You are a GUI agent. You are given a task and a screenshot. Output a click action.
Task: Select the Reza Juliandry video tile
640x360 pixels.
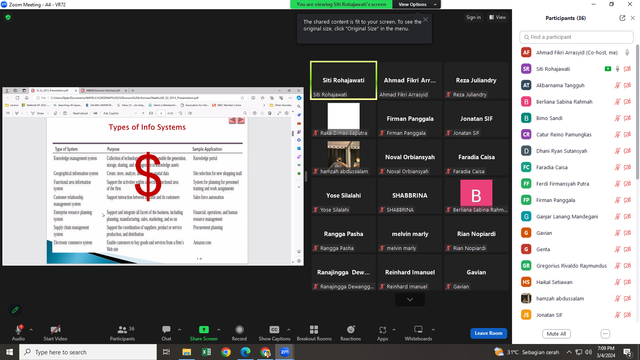click(x=476, y=80)
